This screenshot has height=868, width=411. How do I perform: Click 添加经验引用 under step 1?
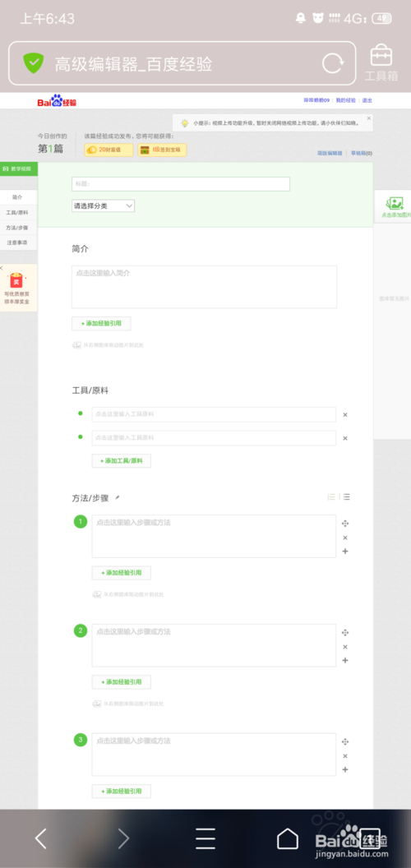pos(122,573)
